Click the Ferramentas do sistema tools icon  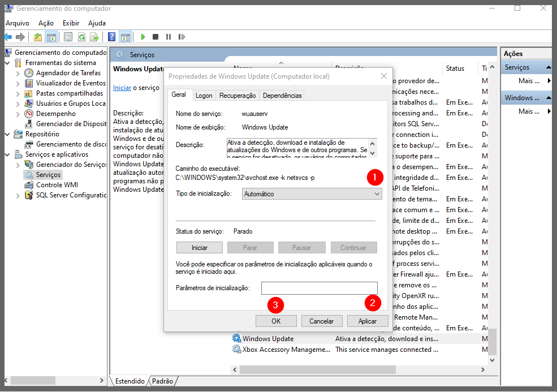pyautogui.click(x=18, y=63)
